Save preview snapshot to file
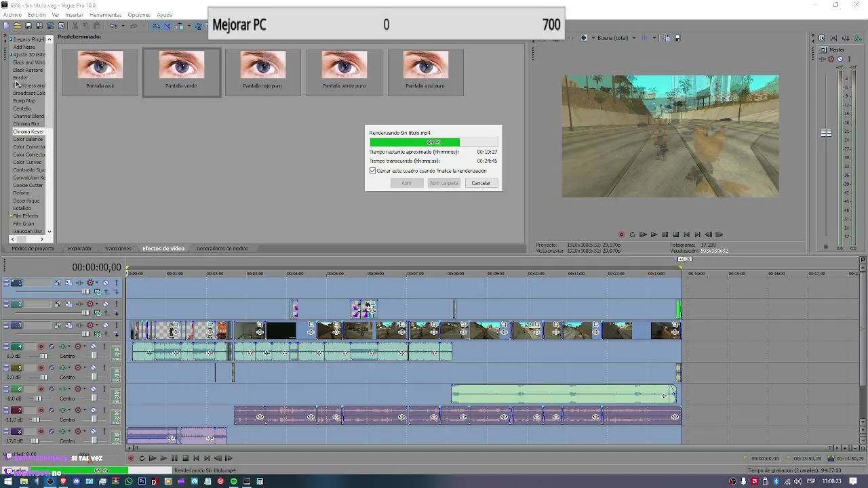Image resolution: width=868 pixels, height=488 pixels. click(x=678, y=38)
